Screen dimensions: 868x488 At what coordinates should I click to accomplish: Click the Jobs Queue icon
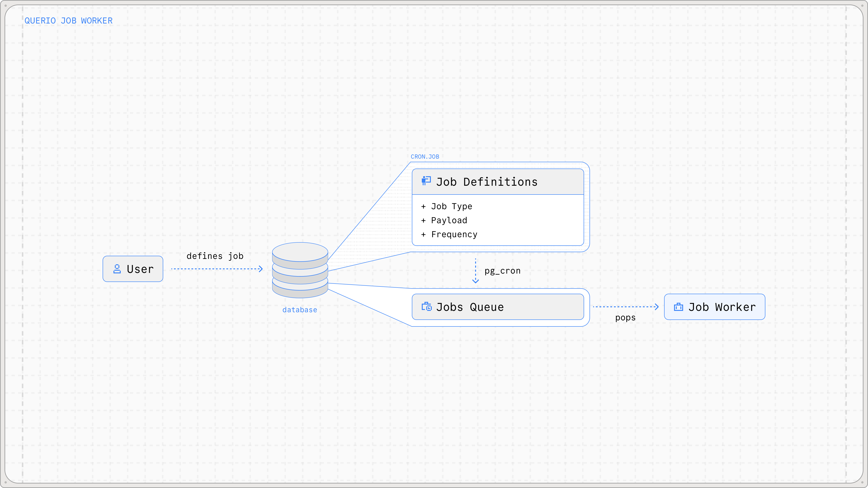pos(426,307)
